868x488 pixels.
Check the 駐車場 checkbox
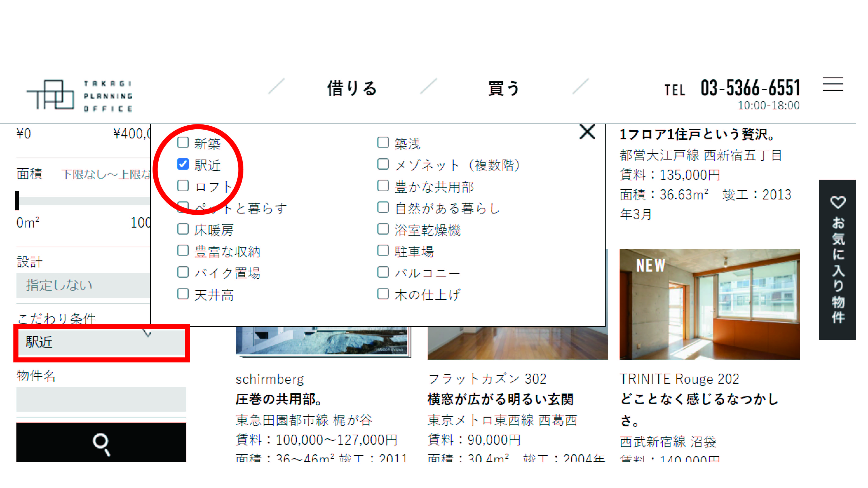tap(383, 250)
